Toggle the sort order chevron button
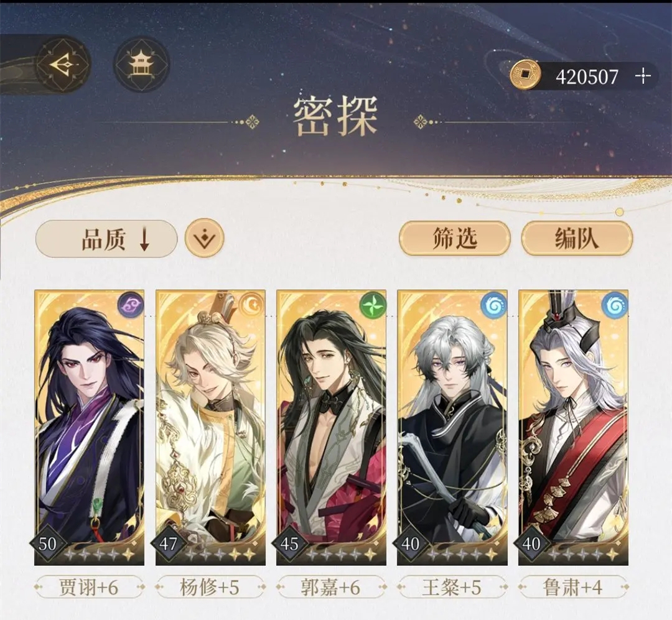This screenshot has width=672, height=620. 205,238
